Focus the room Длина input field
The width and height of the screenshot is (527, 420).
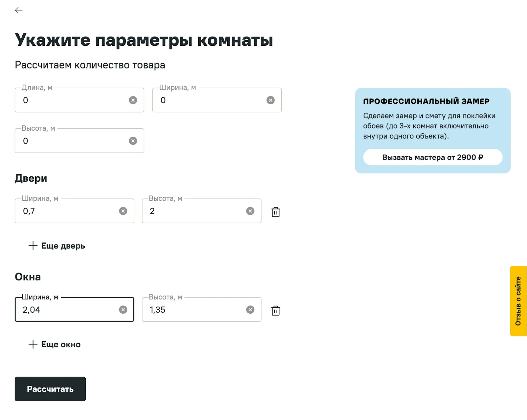coord(72,100)
